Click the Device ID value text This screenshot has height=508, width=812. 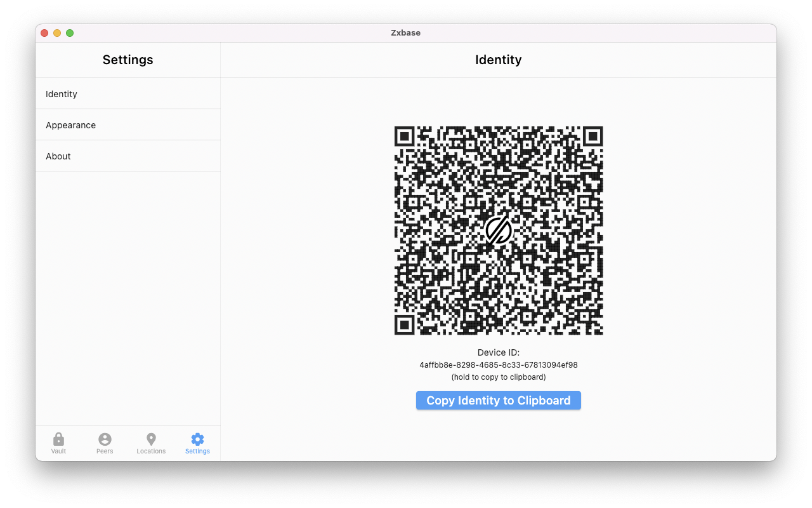tap(499, 365)
